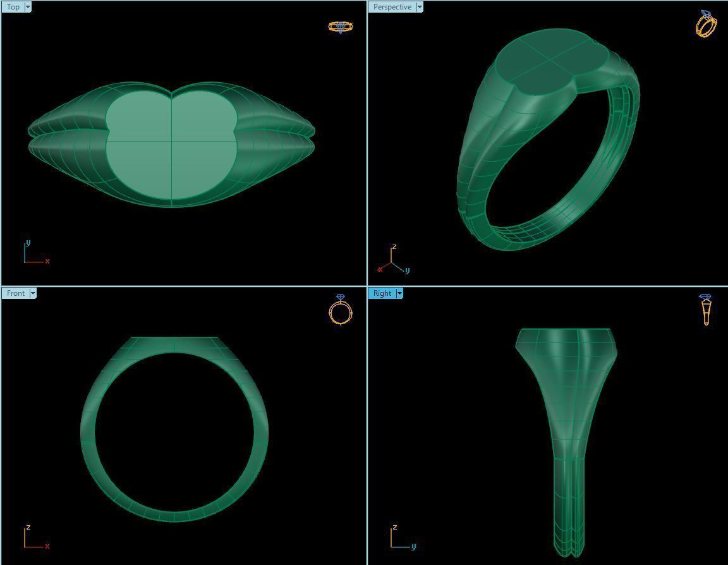Open the Front viewport dropdown arrow
The height and width of the screenshot is (565, 728).
33,293
